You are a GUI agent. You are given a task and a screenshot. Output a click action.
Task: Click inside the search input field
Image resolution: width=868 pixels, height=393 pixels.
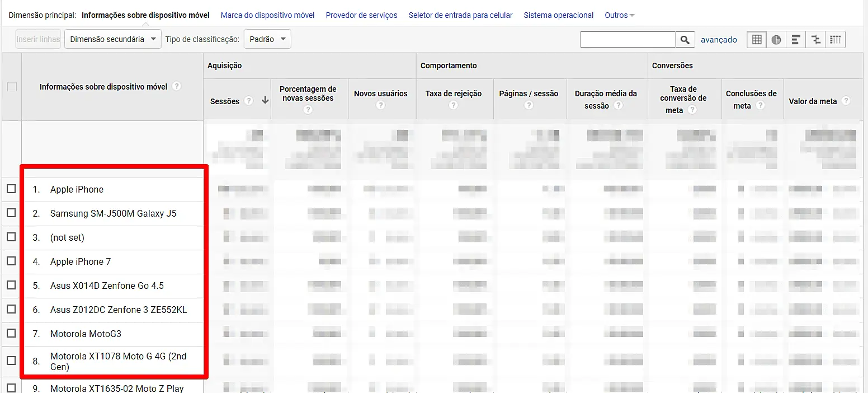pos(628,39)
